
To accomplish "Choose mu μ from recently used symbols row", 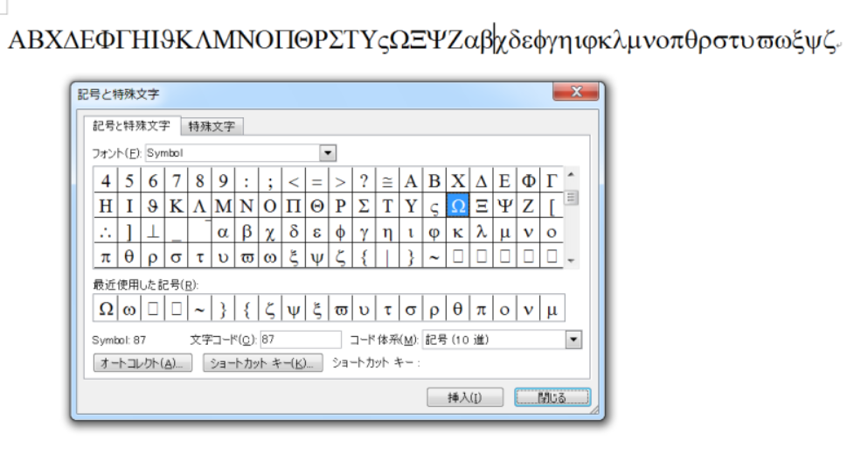I will tap(552, 309).
